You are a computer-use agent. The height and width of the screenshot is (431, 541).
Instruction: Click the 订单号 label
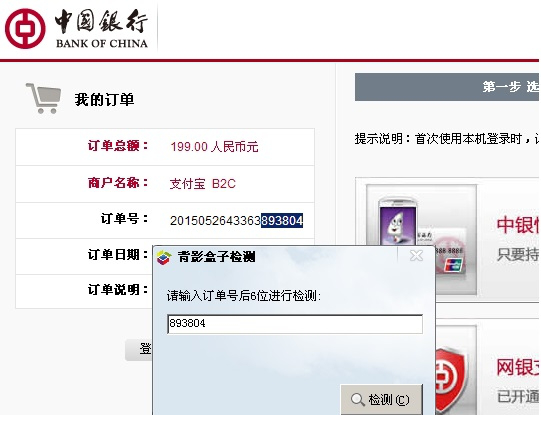(124, 219)
